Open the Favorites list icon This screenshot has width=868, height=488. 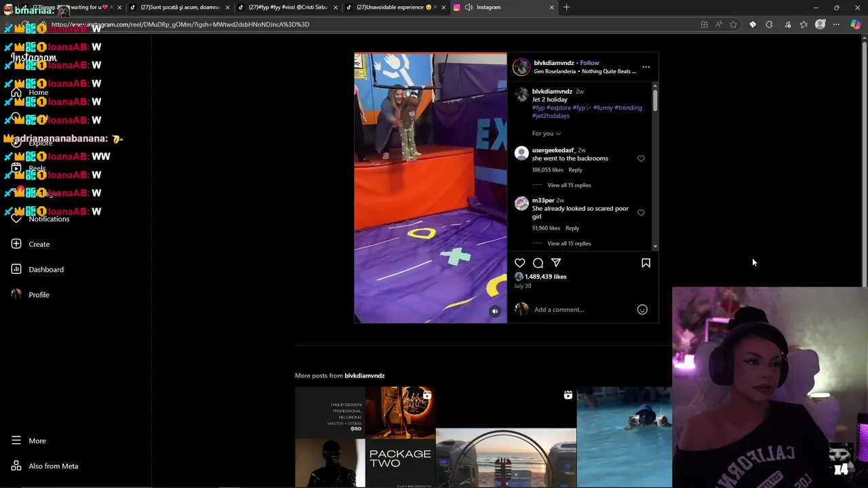(x=804, y=24)
